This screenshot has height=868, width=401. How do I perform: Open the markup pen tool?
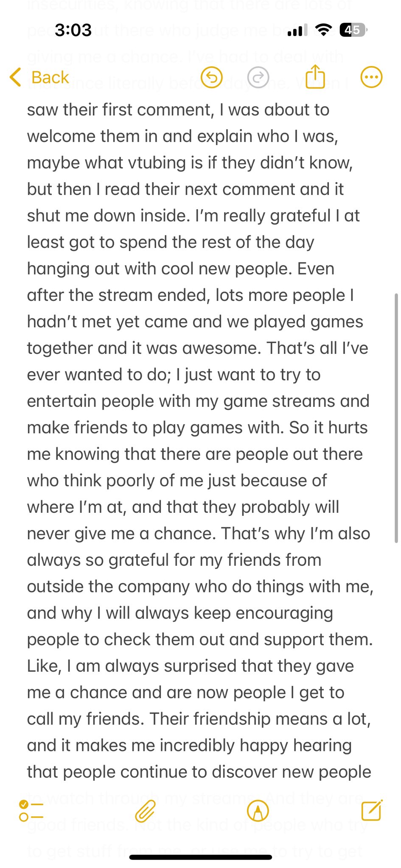click(x=258, y=811)
